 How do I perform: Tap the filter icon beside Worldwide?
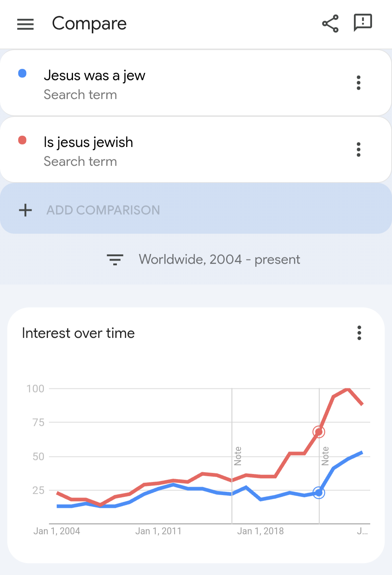click(x=115, y=260)
